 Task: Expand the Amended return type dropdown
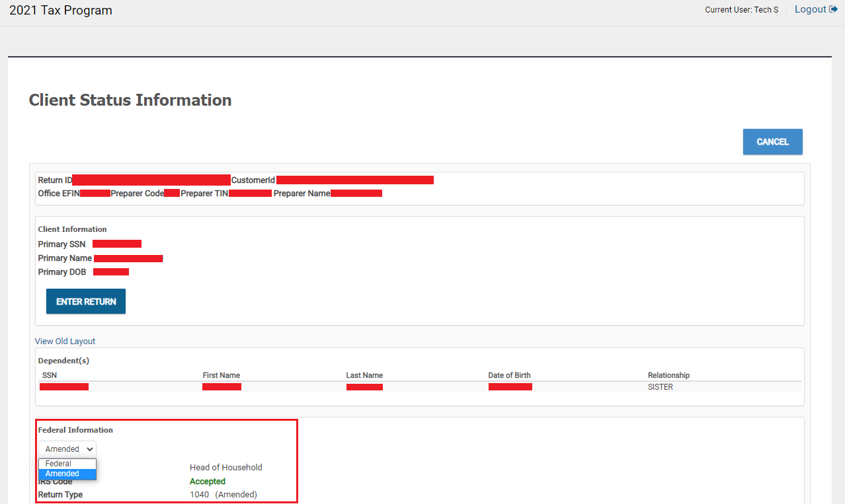tap(67, 449)
